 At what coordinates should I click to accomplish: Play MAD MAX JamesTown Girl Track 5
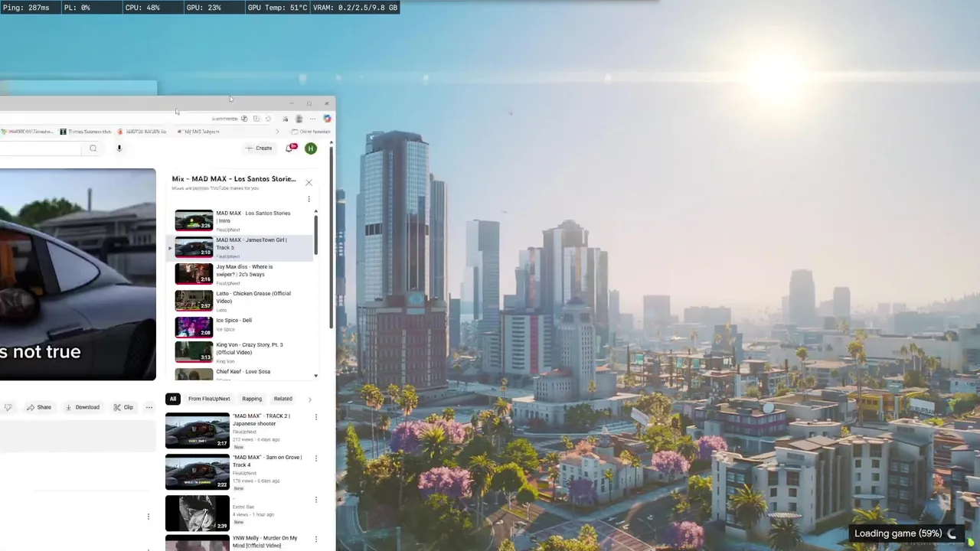[x=240, y=247]
